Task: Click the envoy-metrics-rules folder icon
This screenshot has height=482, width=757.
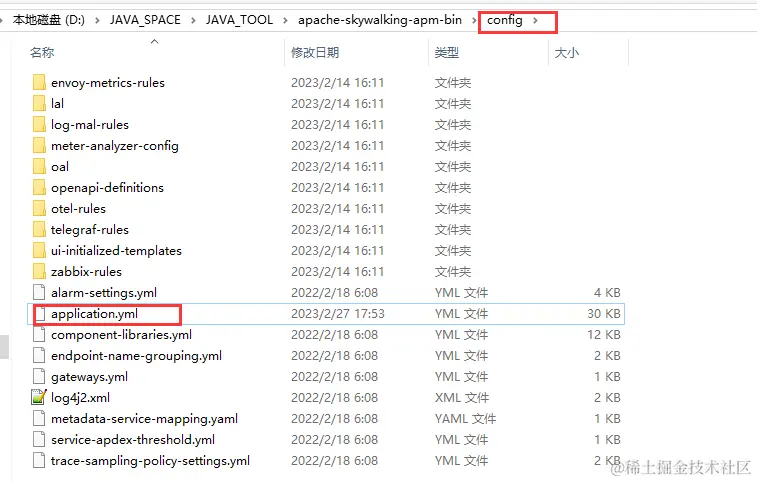Action: pos(39,83)
